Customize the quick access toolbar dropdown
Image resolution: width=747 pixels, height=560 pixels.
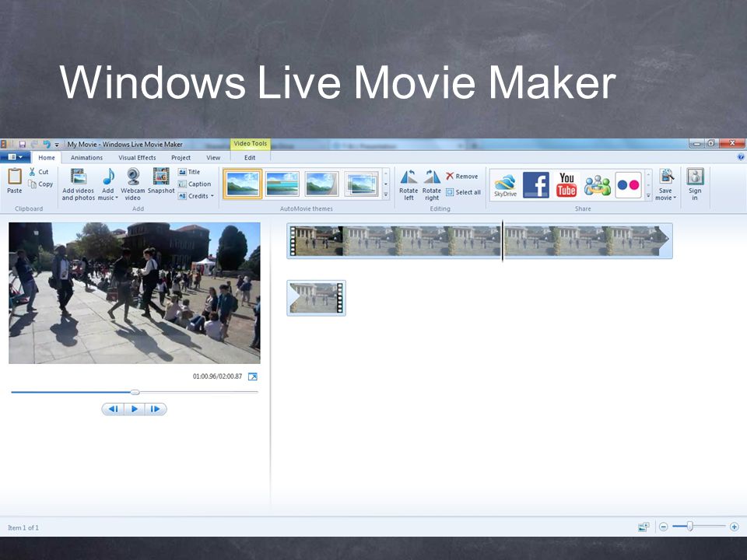click(x=57, y=145)
